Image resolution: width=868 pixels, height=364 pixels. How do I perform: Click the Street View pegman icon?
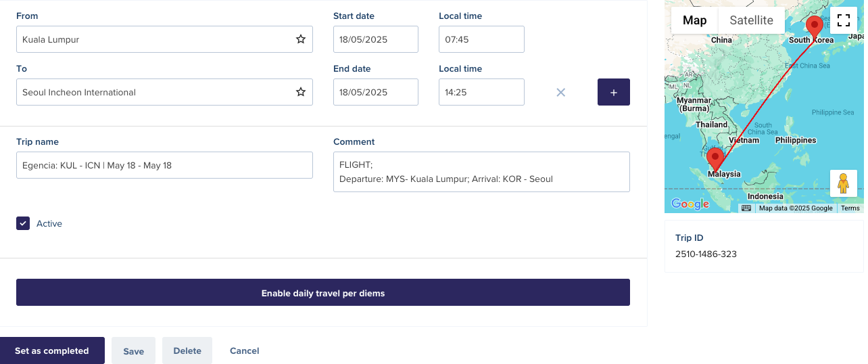click(x=844, y=183)
